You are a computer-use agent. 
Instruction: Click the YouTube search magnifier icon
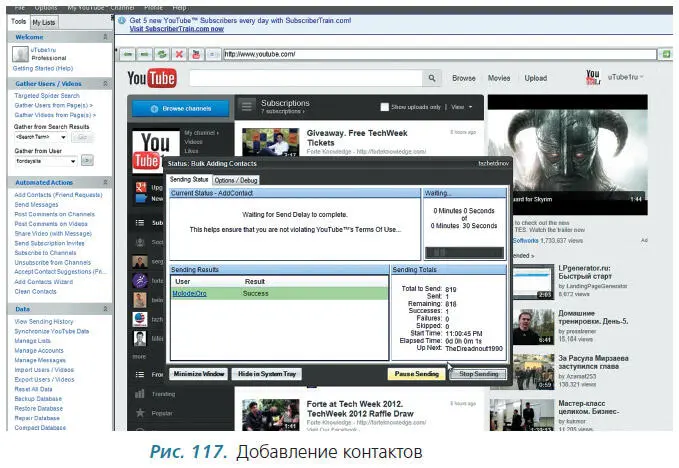(x=432, y=78)
